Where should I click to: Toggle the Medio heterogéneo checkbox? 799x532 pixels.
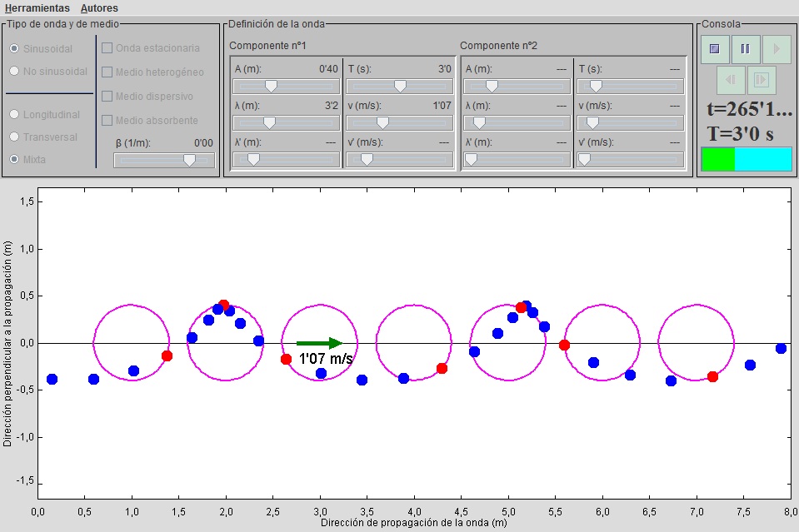click(x=107, y=72)
